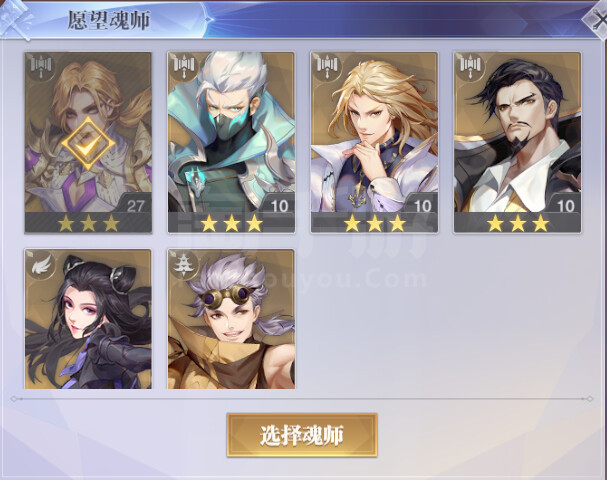The image size is (607, 480).
Task: Click the 选择魂师 confirm button
Action: pos(302,435)
